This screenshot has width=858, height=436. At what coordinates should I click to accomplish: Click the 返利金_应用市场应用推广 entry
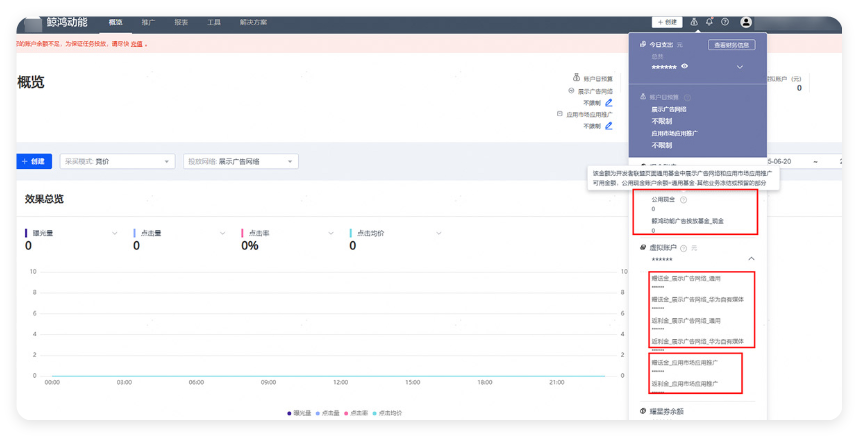tap(685, 384)
